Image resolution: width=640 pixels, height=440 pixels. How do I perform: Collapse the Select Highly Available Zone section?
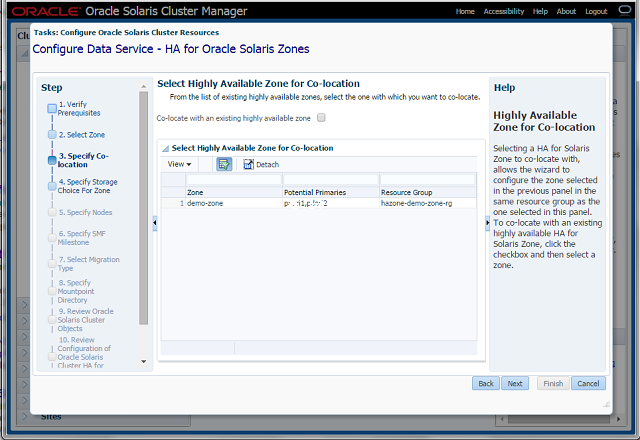[165, 149]
